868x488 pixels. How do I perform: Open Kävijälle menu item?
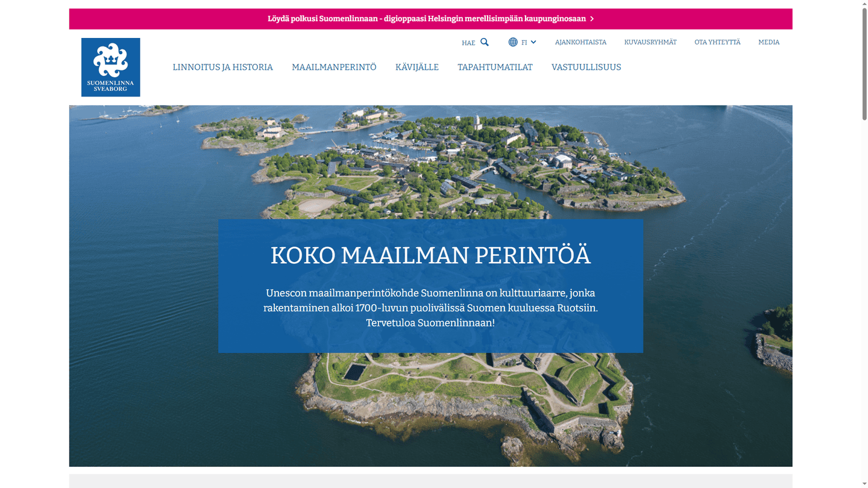(x=417, y=67)
